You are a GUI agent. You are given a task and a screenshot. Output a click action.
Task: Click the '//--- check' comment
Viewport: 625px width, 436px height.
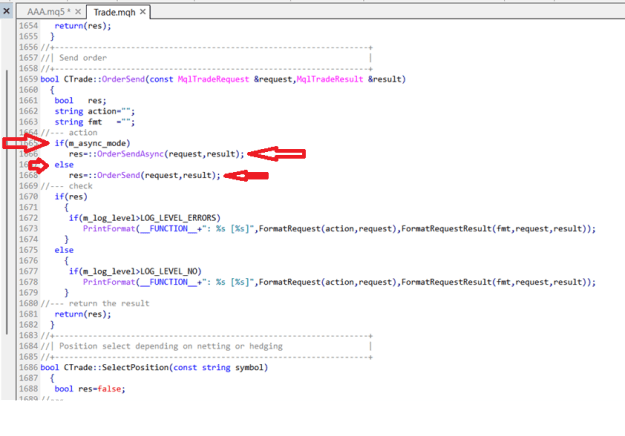[x=67, y=186]
